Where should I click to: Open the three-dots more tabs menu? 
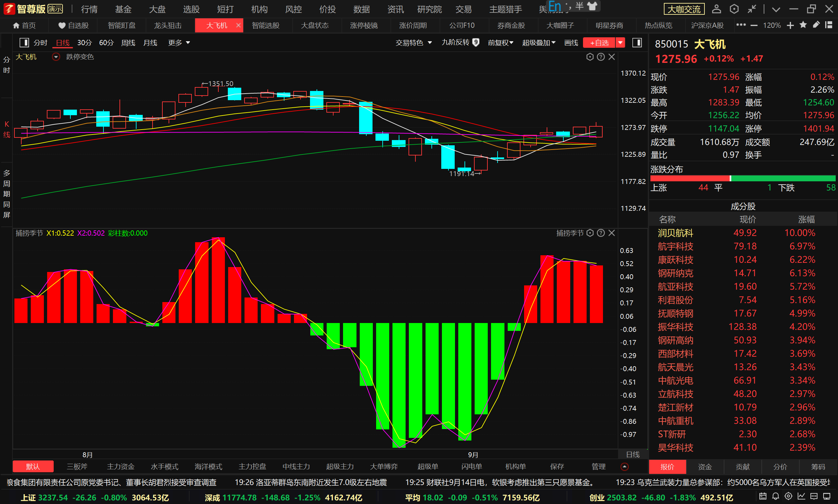(741, 25)
